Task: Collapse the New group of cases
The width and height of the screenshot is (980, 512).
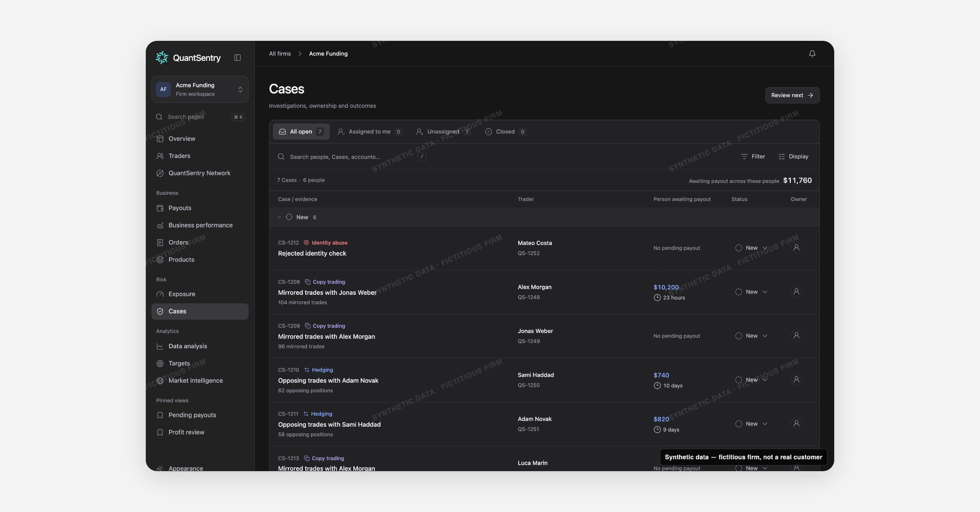Action: tap(279, 217)
